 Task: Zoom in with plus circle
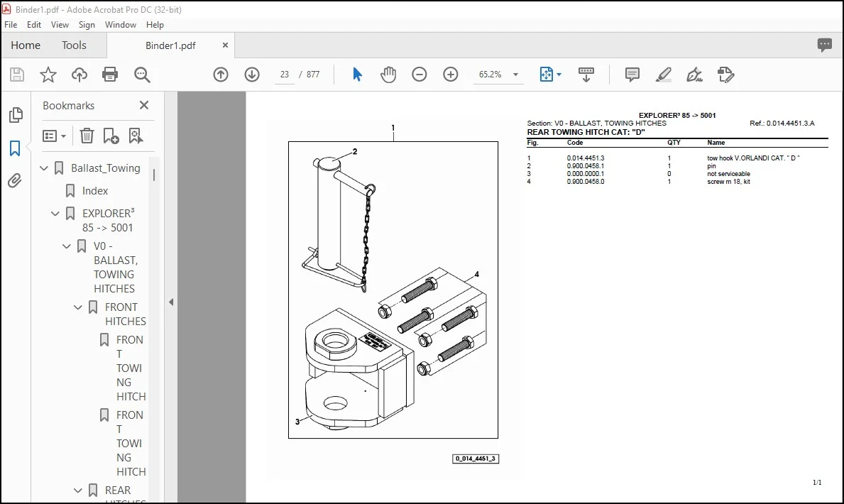click(451, 75)
